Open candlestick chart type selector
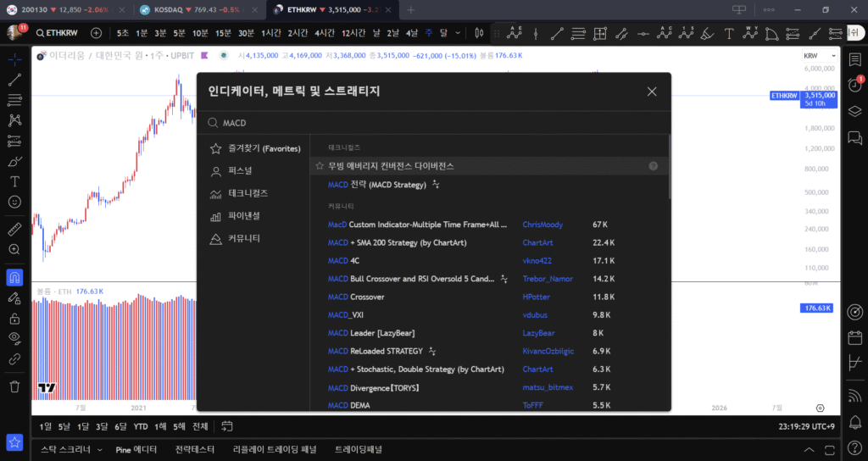Screen dimensions: 868x461 click(x=479, y=33)
